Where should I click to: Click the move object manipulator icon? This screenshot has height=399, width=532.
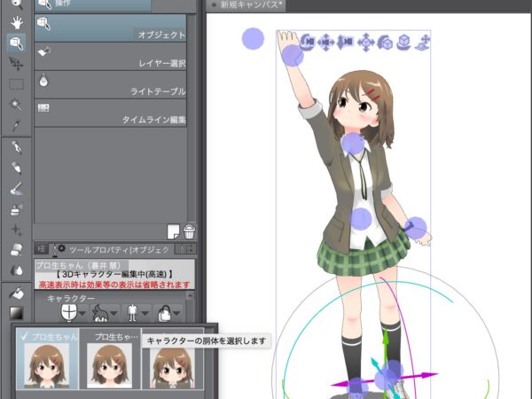pyautogui.click(x=365, y=43)
